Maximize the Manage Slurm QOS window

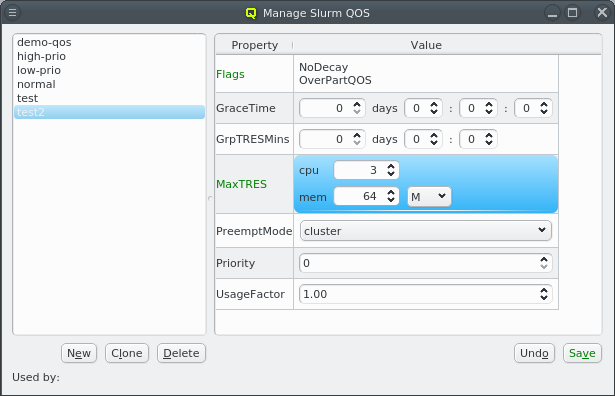pos(573,13)
